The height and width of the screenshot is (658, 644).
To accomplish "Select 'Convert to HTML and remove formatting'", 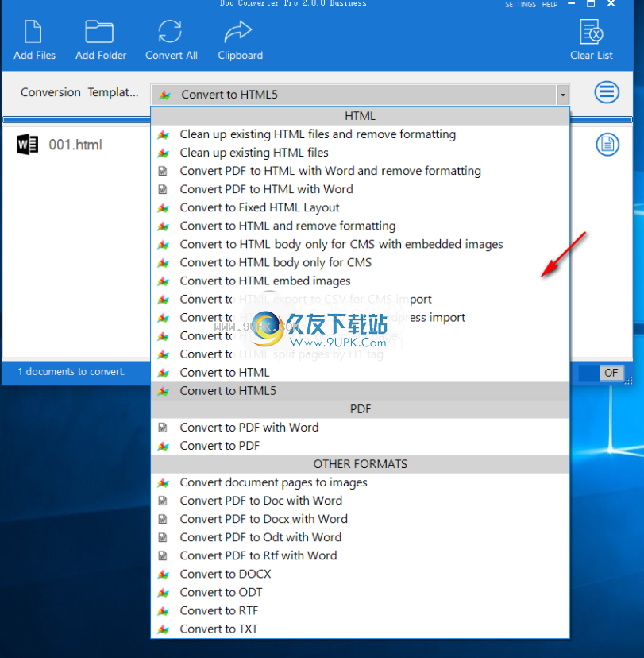I will pyautogui.click(x=361, y=226).
